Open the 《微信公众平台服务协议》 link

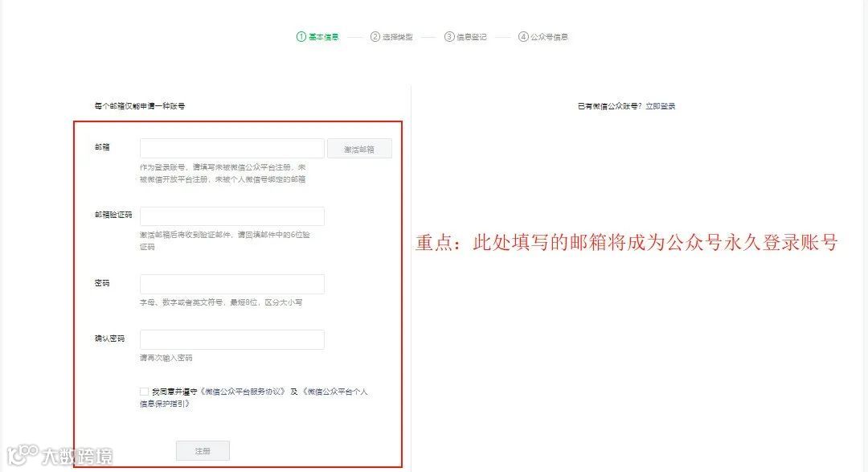click(x=243, y=392)
